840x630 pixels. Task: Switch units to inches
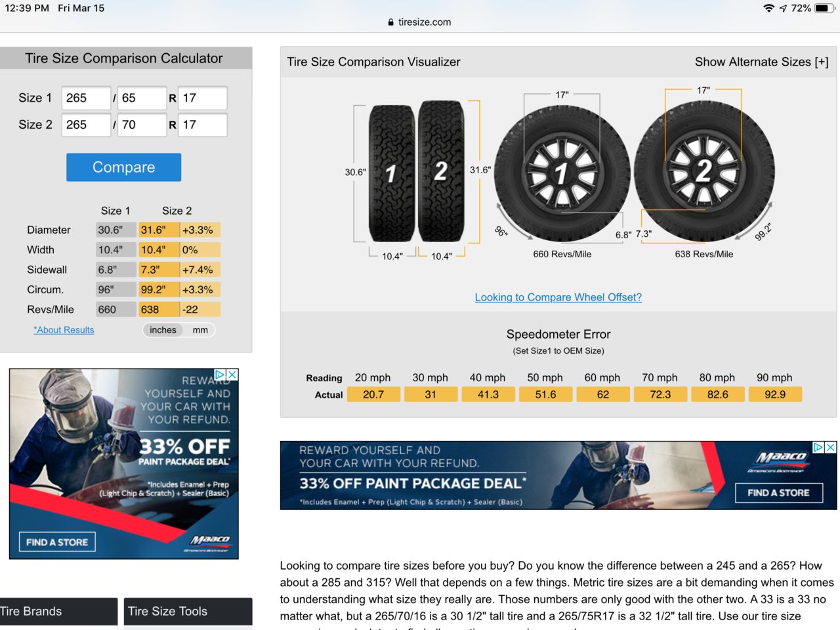pyautogui.click(x=163, y=330)
